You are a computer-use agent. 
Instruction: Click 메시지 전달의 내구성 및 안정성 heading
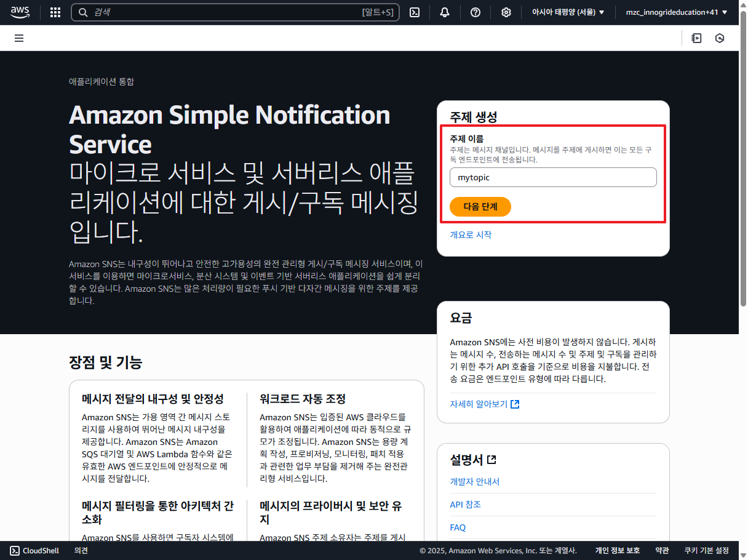tap(153, 399)
